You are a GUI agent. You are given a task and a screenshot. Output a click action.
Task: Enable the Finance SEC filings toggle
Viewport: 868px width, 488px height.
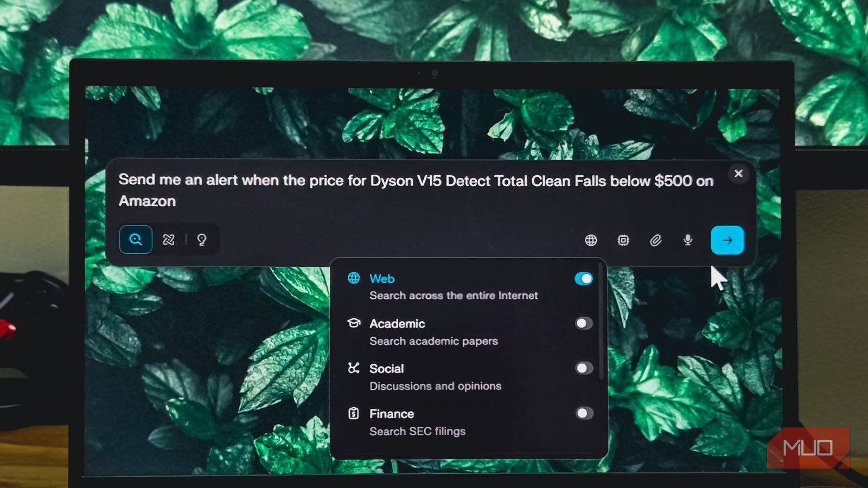click(x=584, y=414)
